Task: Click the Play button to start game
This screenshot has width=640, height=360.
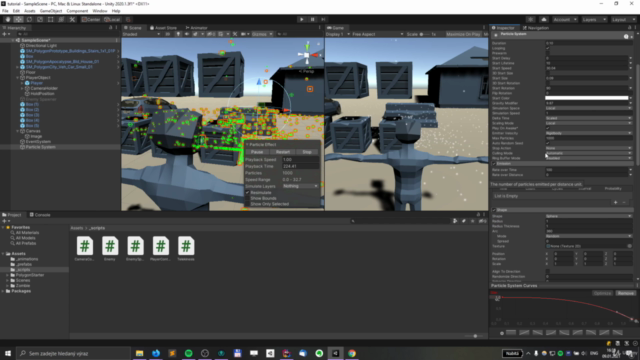Action: [x=302, y=19]
